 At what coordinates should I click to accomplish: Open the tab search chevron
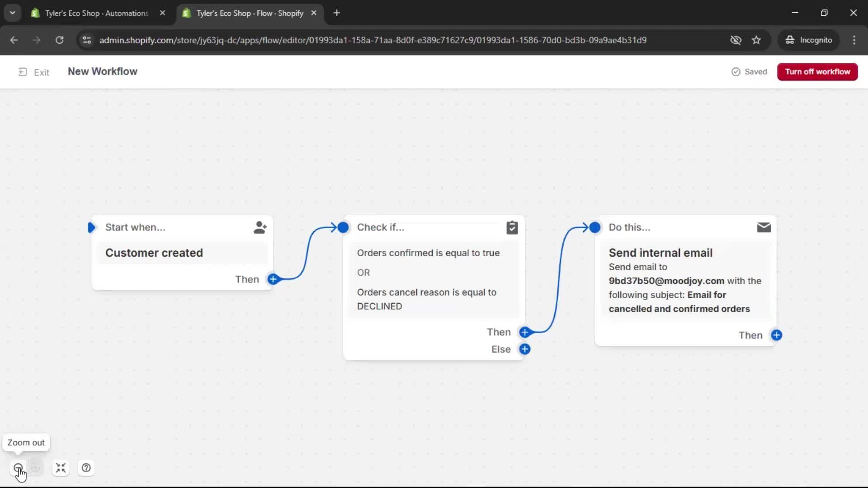tap(12, 13)
